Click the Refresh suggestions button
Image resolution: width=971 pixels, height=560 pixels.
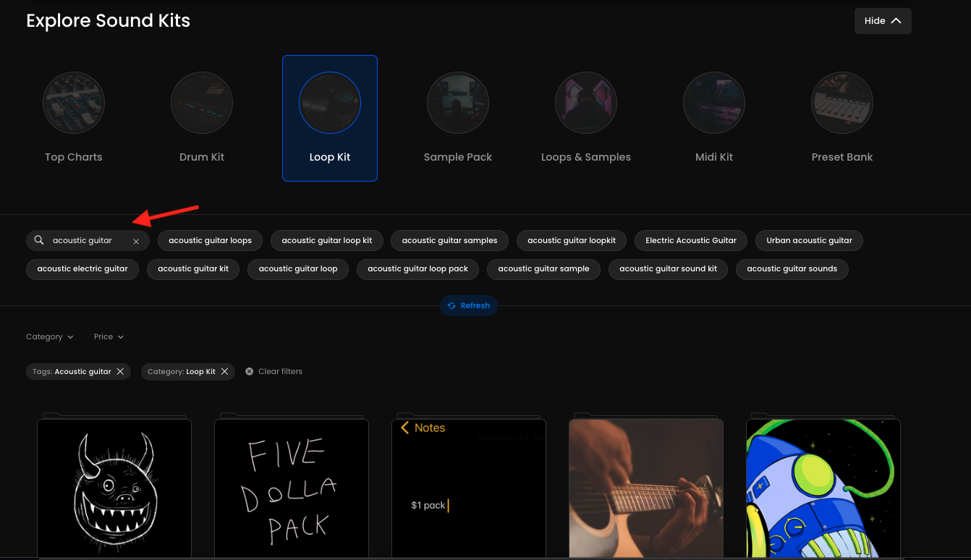coord(469,305)
